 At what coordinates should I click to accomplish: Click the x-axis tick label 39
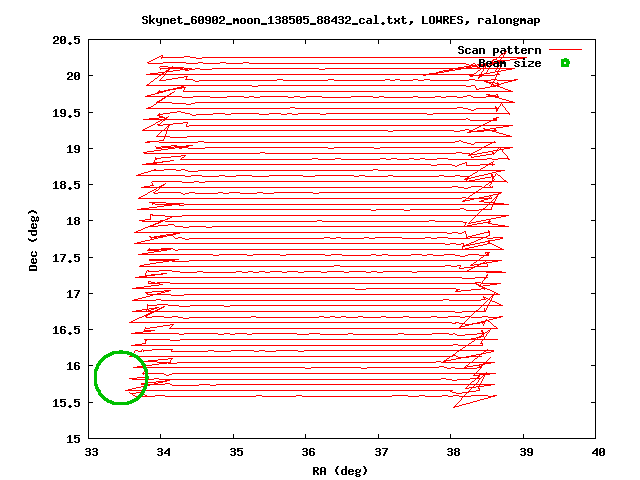tap(526, 452)
